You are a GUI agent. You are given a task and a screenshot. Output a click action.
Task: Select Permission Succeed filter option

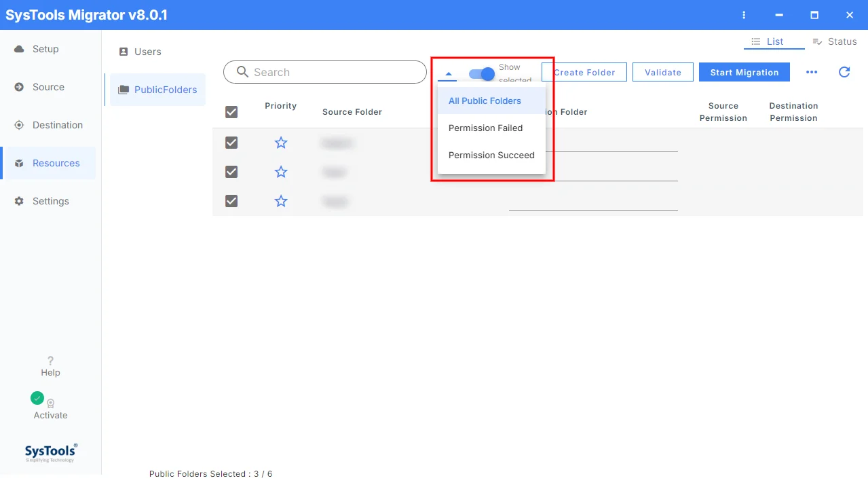point(491,155)
